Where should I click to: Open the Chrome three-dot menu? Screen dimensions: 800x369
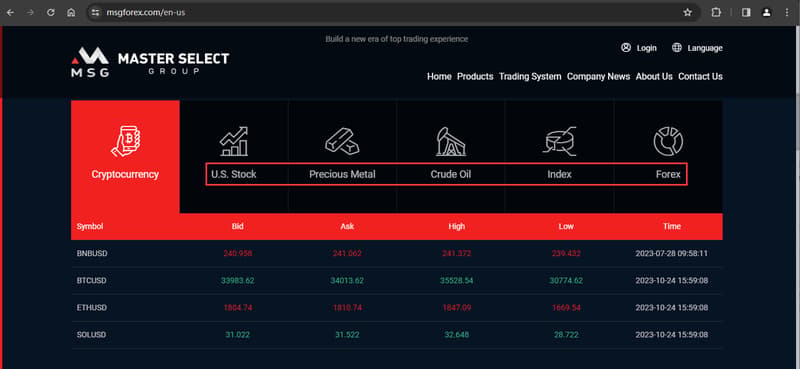coord(786,13)
